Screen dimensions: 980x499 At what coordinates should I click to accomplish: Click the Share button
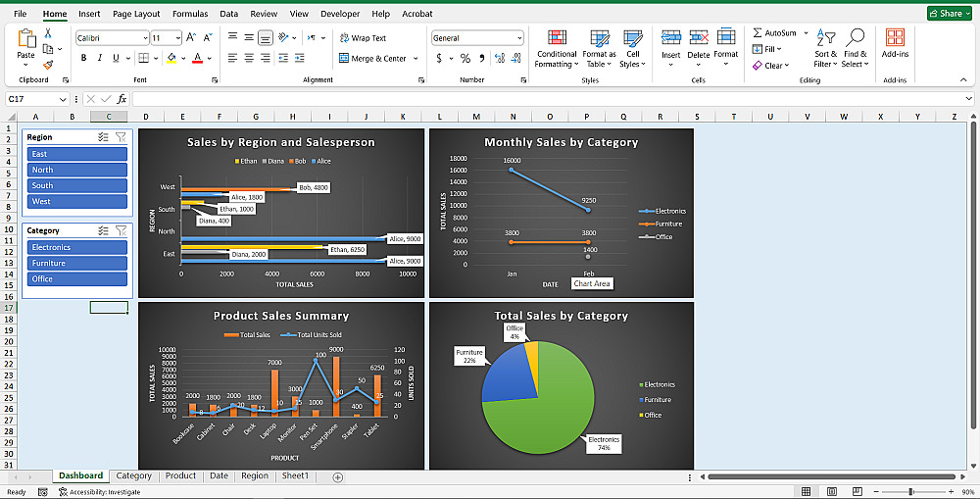(950, 13)
